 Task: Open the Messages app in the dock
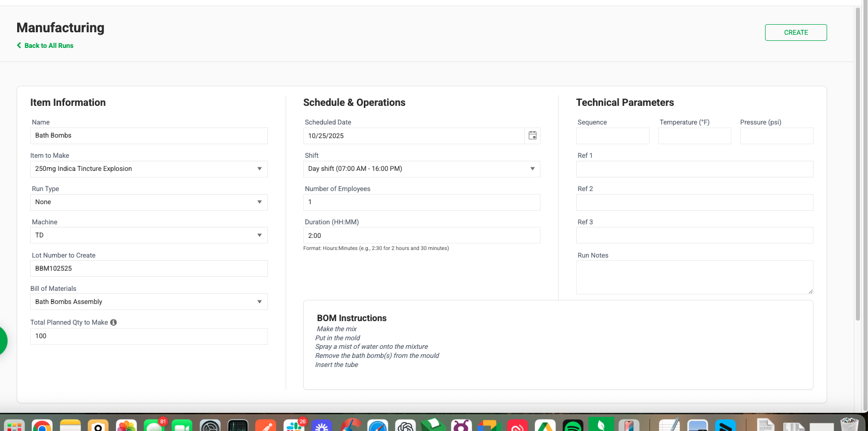tap(154, 426)
